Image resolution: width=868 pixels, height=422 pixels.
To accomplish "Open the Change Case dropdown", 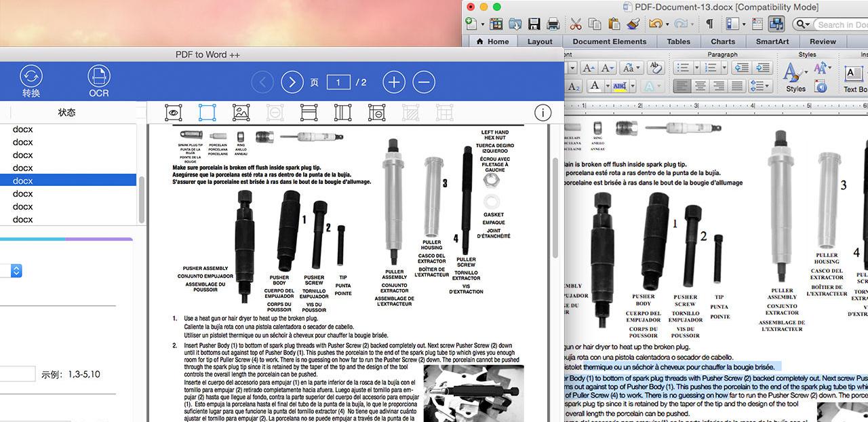I will tap(631, 68).
